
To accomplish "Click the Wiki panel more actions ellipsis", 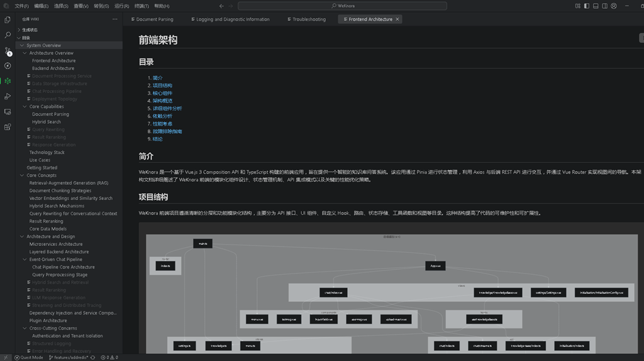I will point(115,19).
